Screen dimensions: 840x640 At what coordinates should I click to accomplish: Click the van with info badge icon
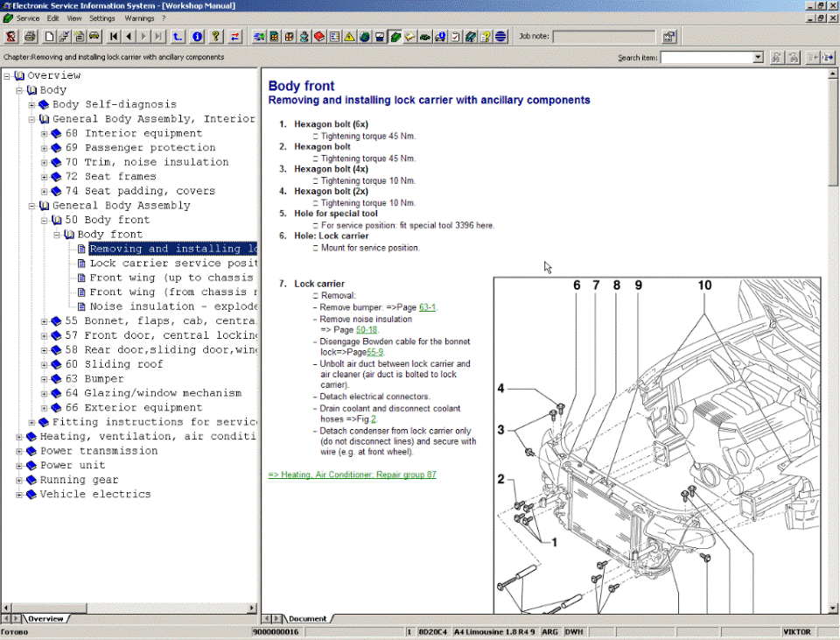(440, 37)
